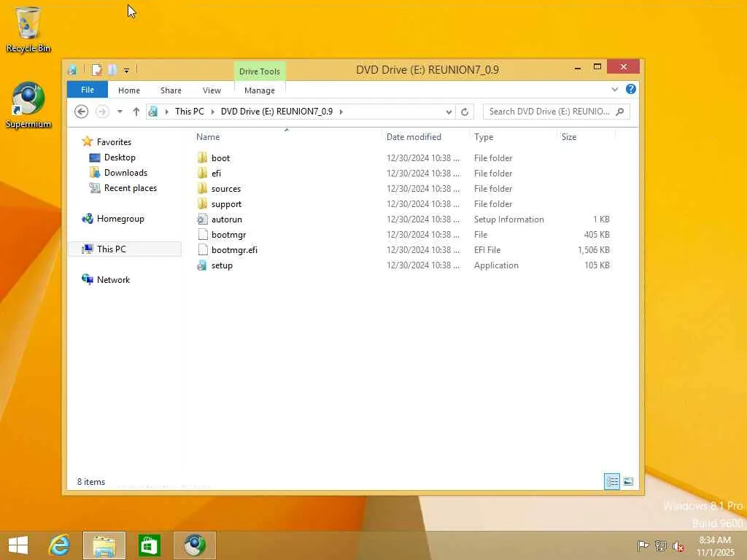Go up one level with Up arrow
This screenshot has width=747, height=560.
pyautogui.click(x=136, y=112)
